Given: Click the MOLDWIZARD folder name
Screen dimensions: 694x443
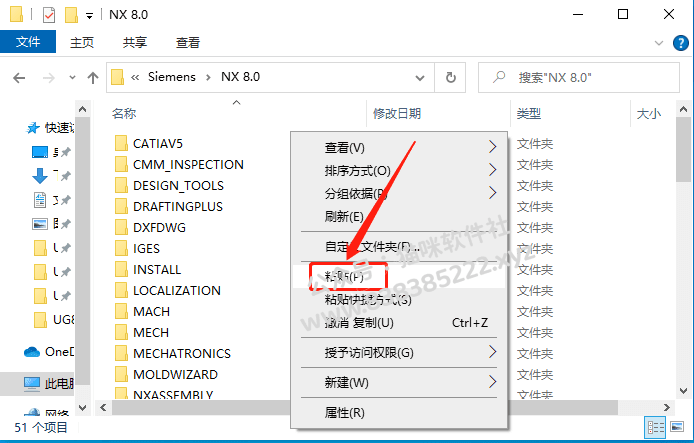Looking at the screenshot, I should click(x=175, y=374).
